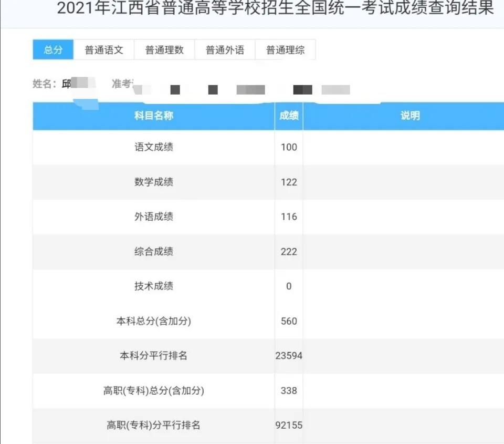
Task: Select the 技术成绩 row
Action: pyautogui.click(x=153, y=286)
